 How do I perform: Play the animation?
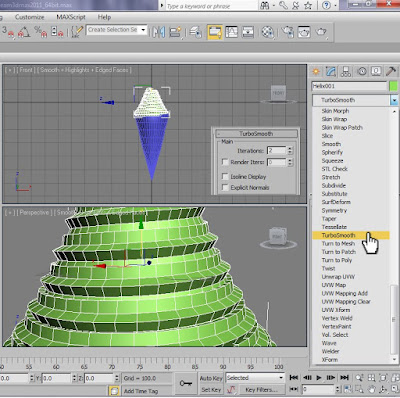[319, 378]
